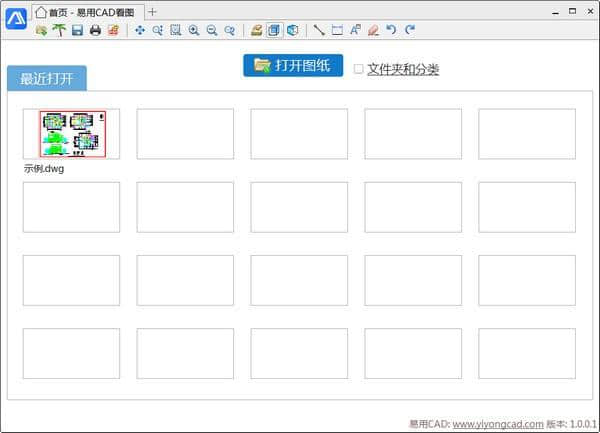This screenshot has height=433, width=600.
Task: Click the undo arrow icon
Action: pyautogui.click(x=391, y=31)
